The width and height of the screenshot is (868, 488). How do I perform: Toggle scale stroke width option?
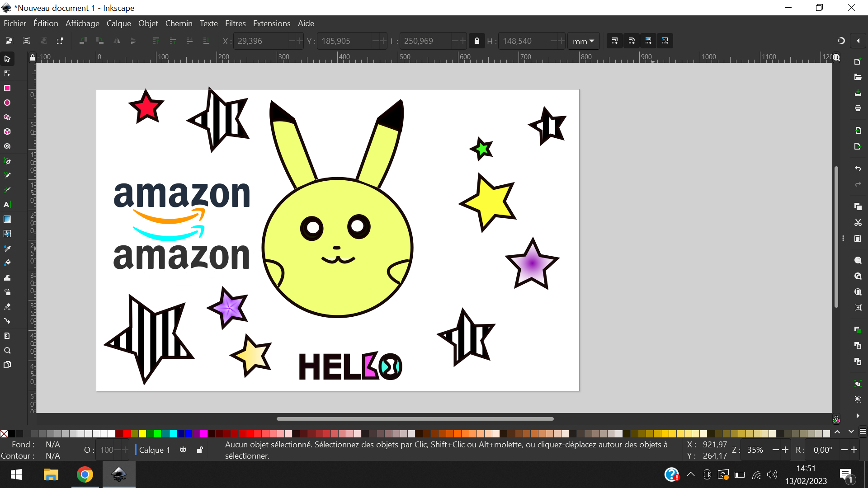(615, 41)
